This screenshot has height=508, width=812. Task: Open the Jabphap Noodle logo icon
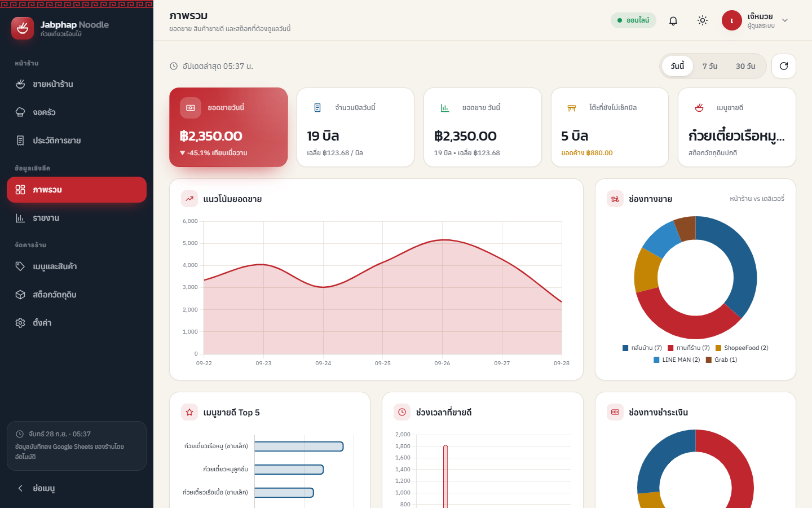pos(23,28)
